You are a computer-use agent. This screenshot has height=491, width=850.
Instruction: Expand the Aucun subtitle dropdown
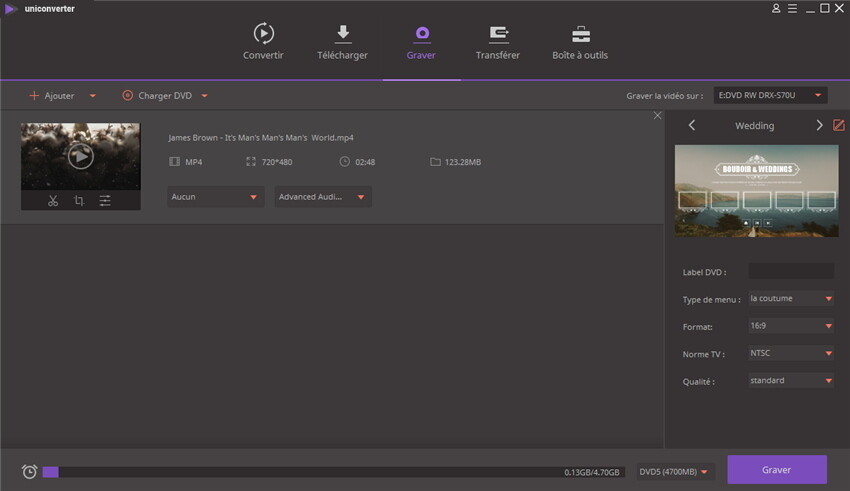click(215, 197)
